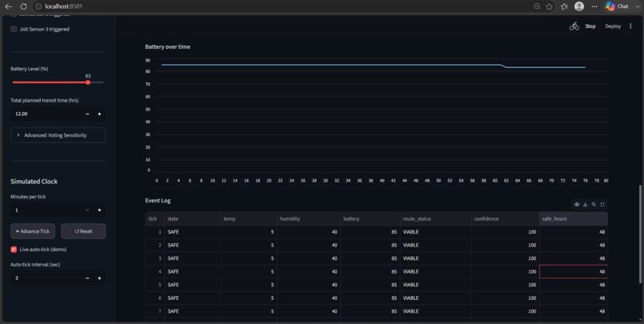Click the transit time field showing 12.00
Screen dimensions: 644x324
46,114
